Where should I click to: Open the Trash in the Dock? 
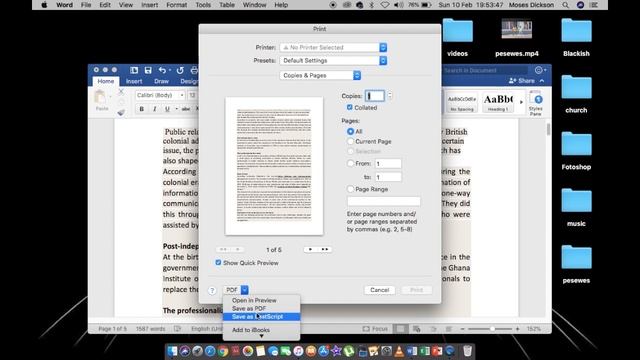[467, 351]
